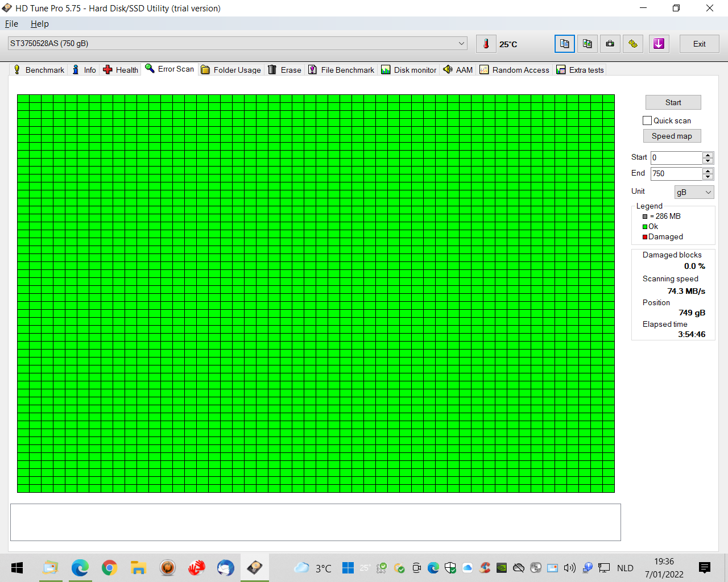The width and height of the screenshot is (728, 582).
Task: Click the thermometer temperature icon
Action: coord(486,44)
